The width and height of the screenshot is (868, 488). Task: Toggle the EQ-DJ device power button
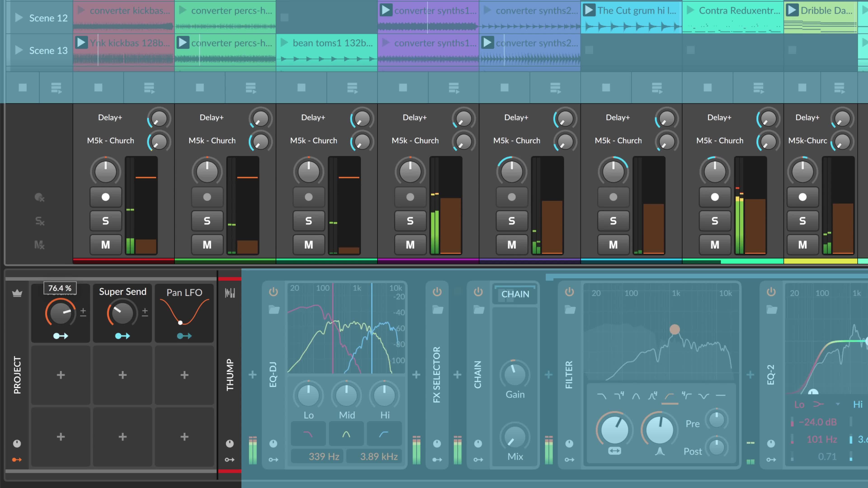273,292
